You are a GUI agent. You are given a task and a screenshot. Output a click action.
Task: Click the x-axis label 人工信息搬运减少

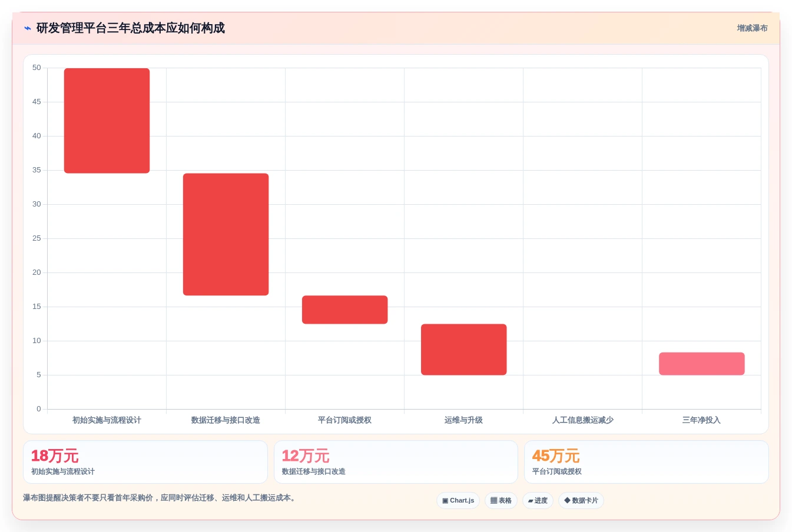[x=582, y=420]
